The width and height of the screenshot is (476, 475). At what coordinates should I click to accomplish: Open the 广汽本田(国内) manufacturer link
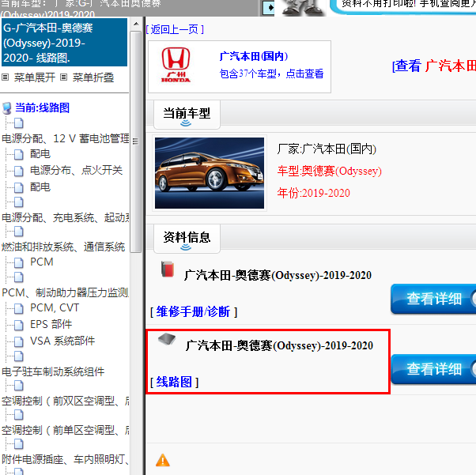pos(254,56)
